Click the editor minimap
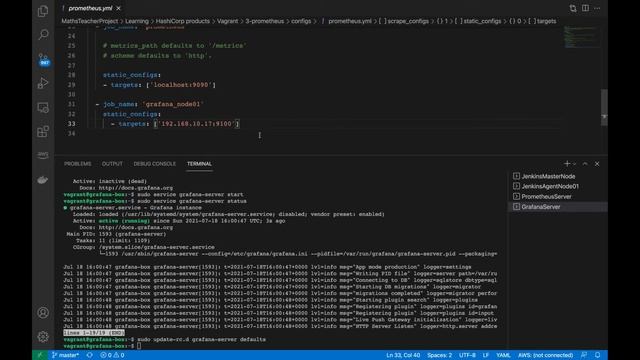The height and width of the screenshot is (360, 640). (581, 37)
